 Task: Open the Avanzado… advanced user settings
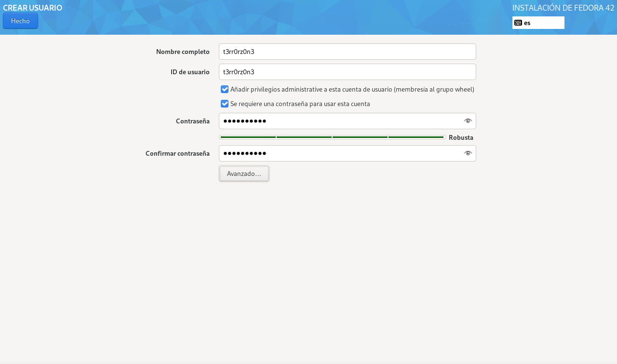[244, 174]
